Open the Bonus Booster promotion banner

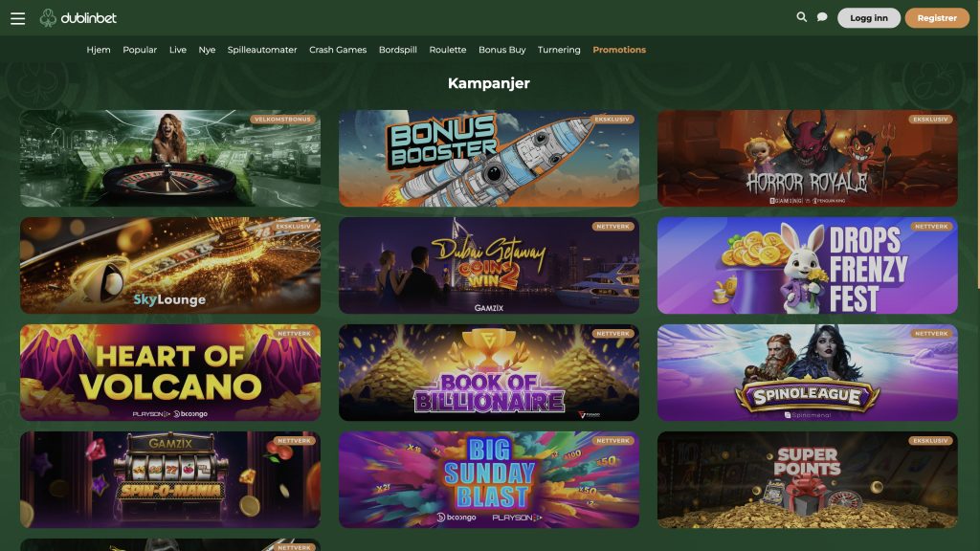click(489, 159)
